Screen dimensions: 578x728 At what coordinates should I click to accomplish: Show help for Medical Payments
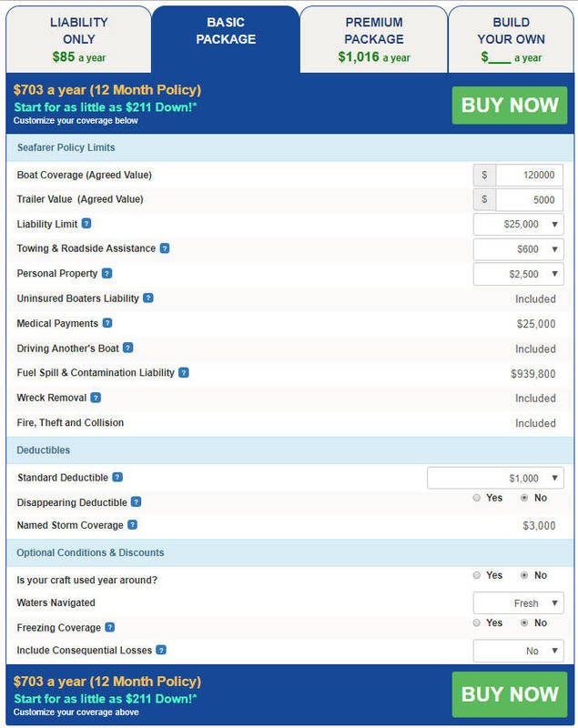click(x=107, y=323)
